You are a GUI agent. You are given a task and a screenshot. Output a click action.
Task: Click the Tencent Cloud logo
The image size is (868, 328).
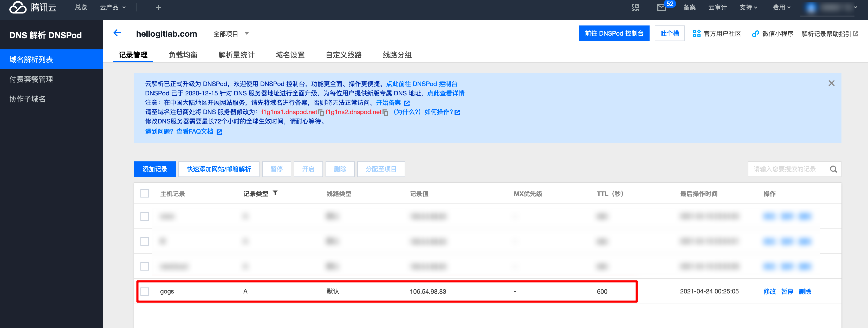pyautogui.click(x=33, y=8)
